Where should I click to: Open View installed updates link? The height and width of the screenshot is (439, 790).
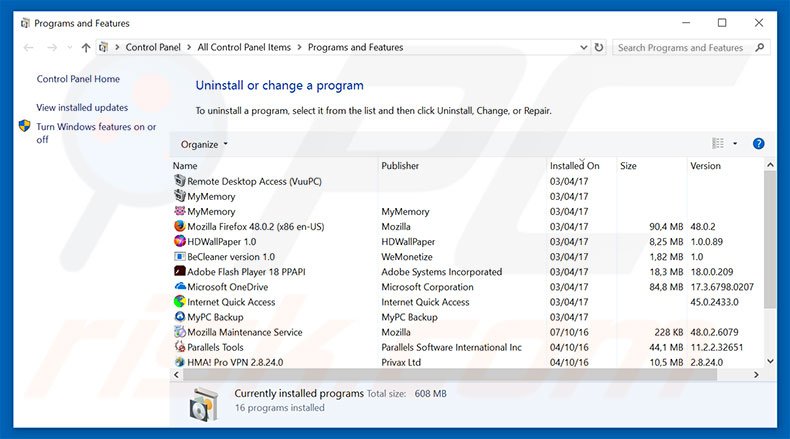coord(82,107)
